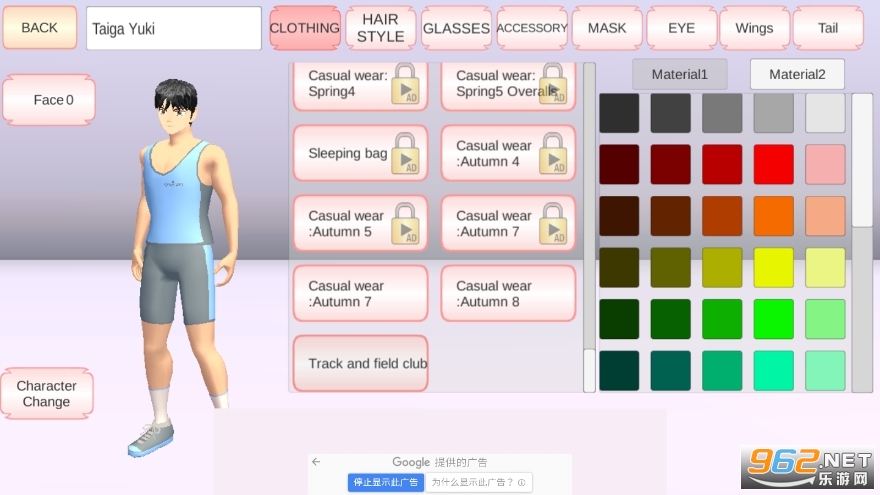Viewport: 880px width, 495px height.
Task: Pick the dark teal swatch
Action: (x=671, y=371)
